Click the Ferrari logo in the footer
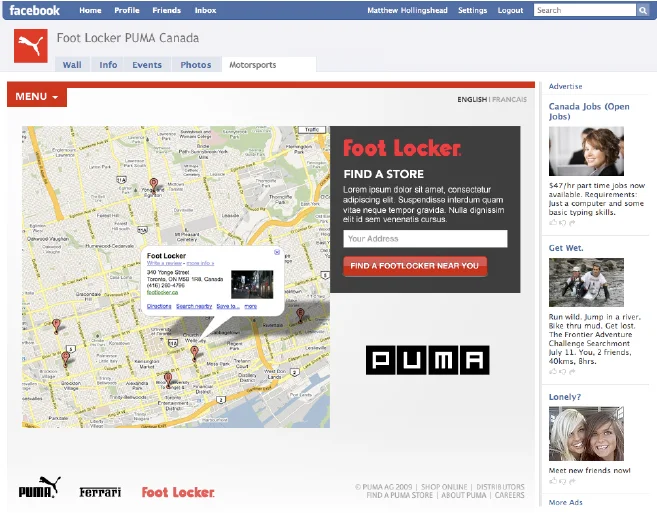 point(100,492)
